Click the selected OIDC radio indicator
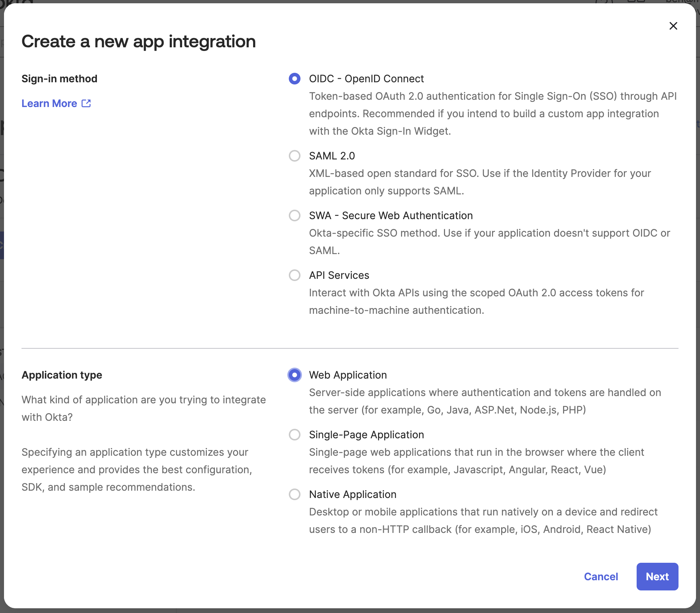Image resolution: width=700 pixels, height=613 pixels. tap(294, 79)
